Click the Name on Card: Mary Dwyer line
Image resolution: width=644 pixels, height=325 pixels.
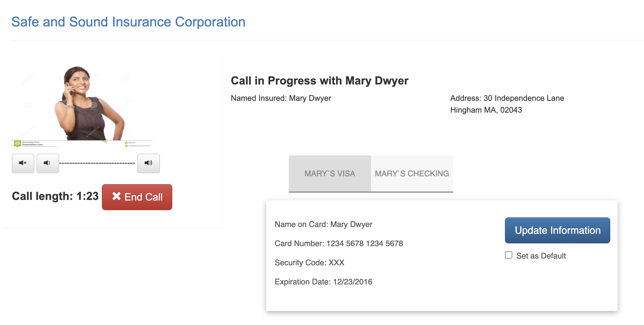323,224
